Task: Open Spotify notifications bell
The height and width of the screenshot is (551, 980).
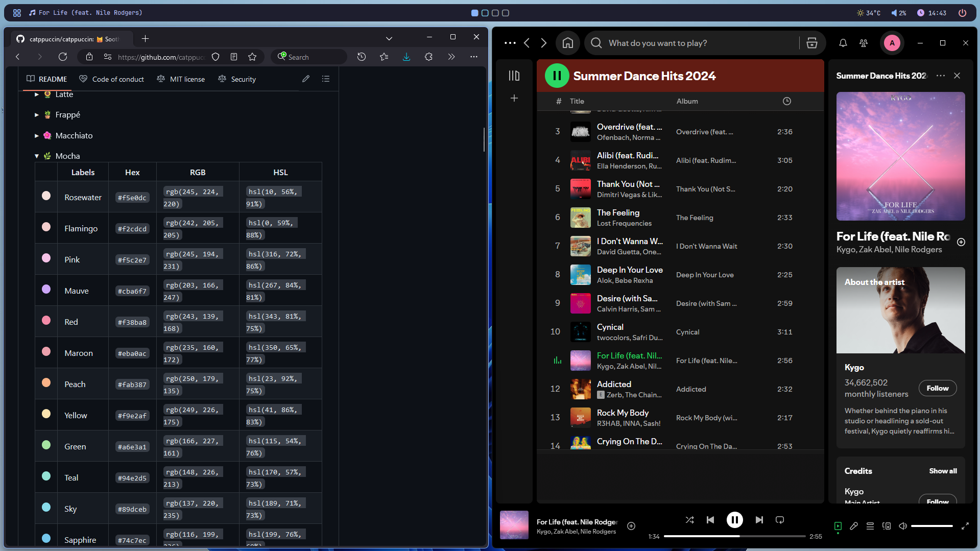Action: [843, 43]
